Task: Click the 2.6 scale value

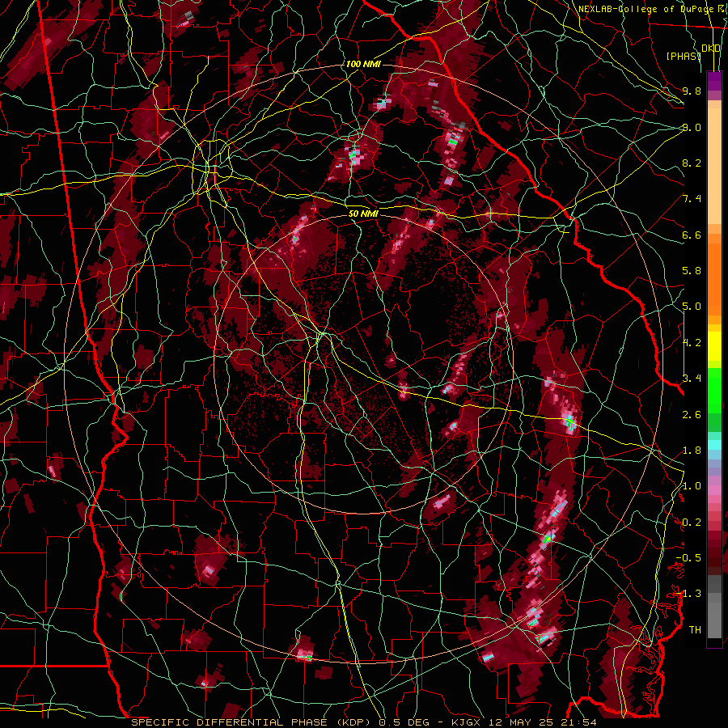Action: pos(692,415)
